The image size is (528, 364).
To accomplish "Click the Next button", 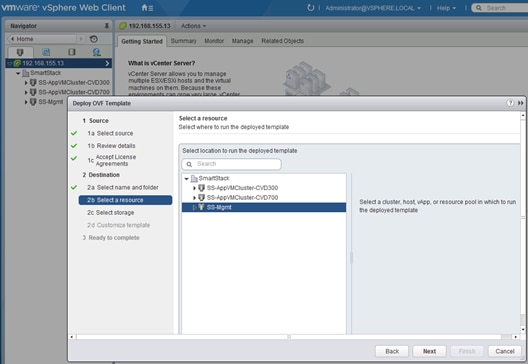I will coord(429,351).
